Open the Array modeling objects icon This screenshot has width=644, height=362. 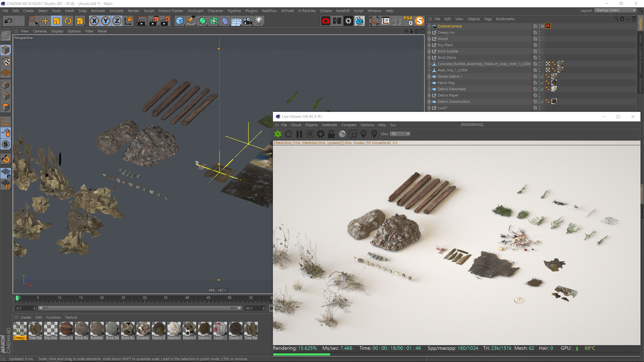214,21
